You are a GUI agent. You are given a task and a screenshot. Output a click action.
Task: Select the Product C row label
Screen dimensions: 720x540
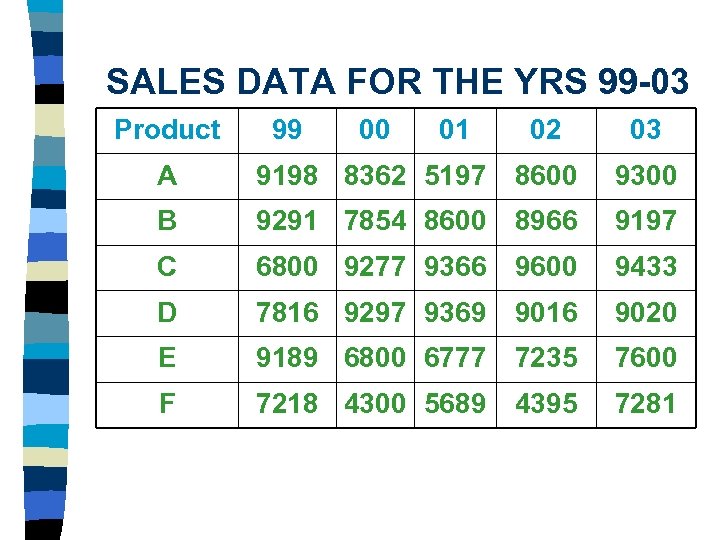167,267
